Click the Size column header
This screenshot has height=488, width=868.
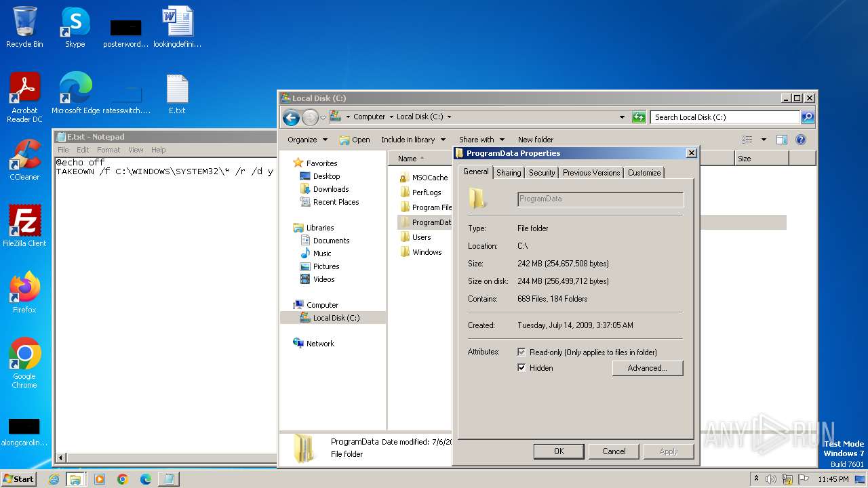point(762,159)
